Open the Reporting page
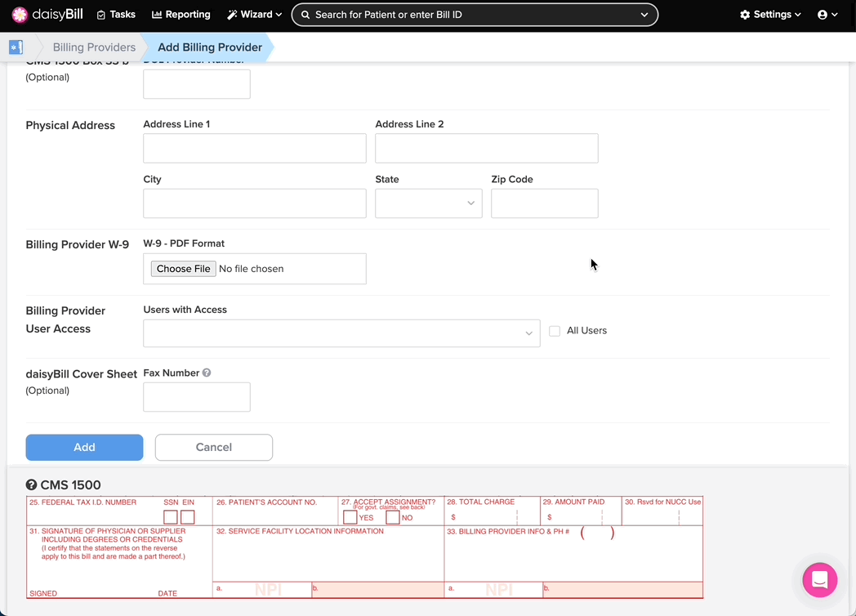Image resolution: width=856 pixels, height=616 pixels. click(x=181, y=15)
